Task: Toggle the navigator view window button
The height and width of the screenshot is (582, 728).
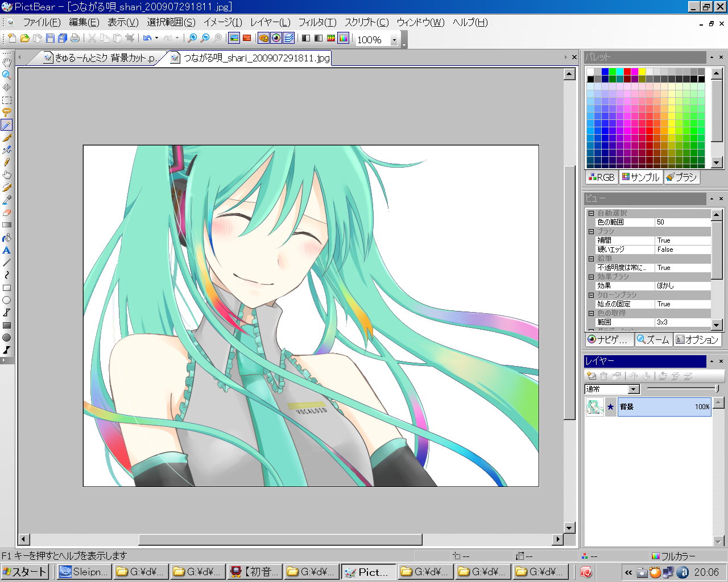Action: tap(276, 38)
